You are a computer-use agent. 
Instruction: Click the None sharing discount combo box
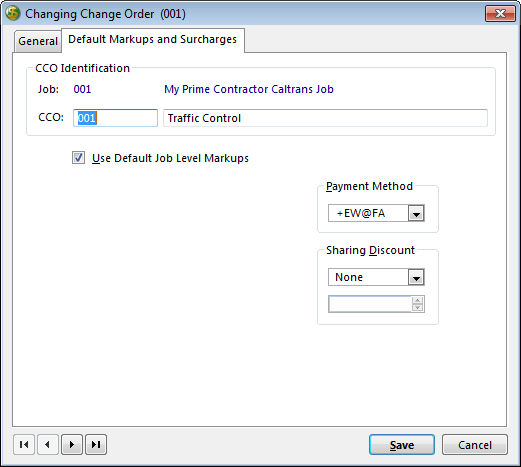[376, 277]
